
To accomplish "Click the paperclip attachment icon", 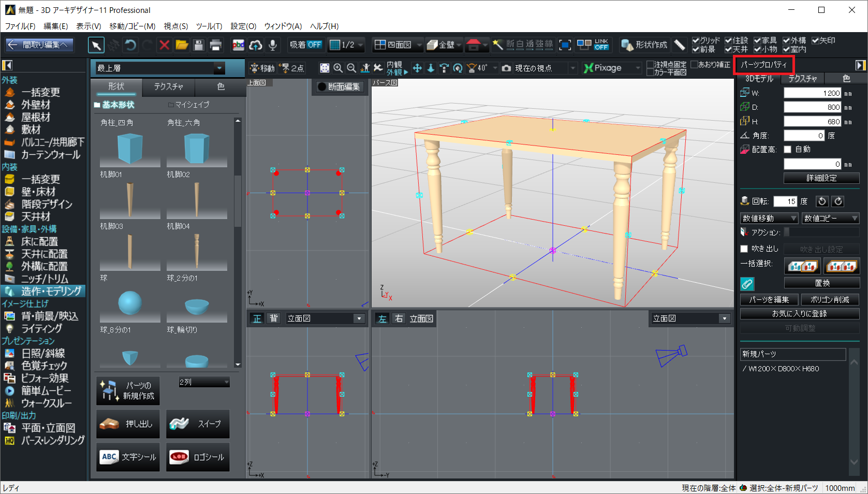I will (747, 284).
